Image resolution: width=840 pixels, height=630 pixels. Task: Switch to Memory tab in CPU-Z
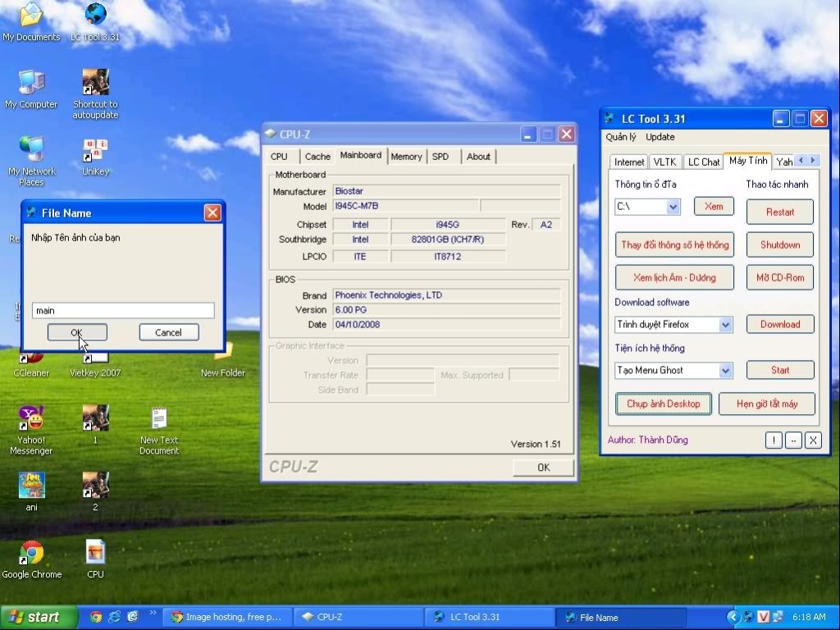tap(406, 157)
